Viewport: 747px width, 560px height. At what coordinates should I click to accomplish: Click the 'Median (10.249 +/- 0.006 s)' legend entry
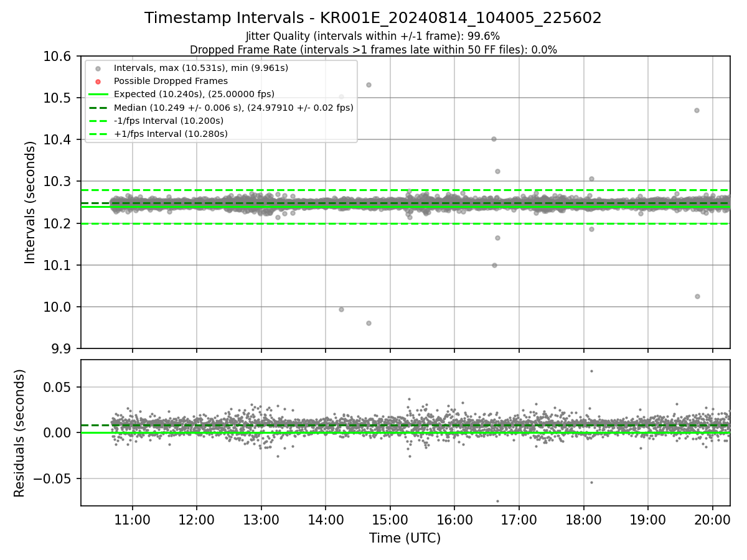pyautogui.click(x=233, y=108)
